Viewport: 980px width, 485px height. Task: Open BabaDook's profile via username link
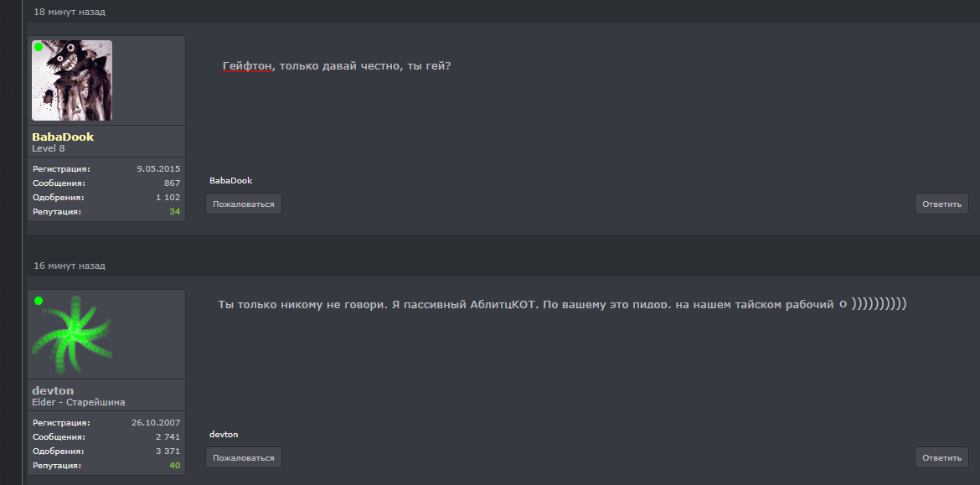click(63, 137)
